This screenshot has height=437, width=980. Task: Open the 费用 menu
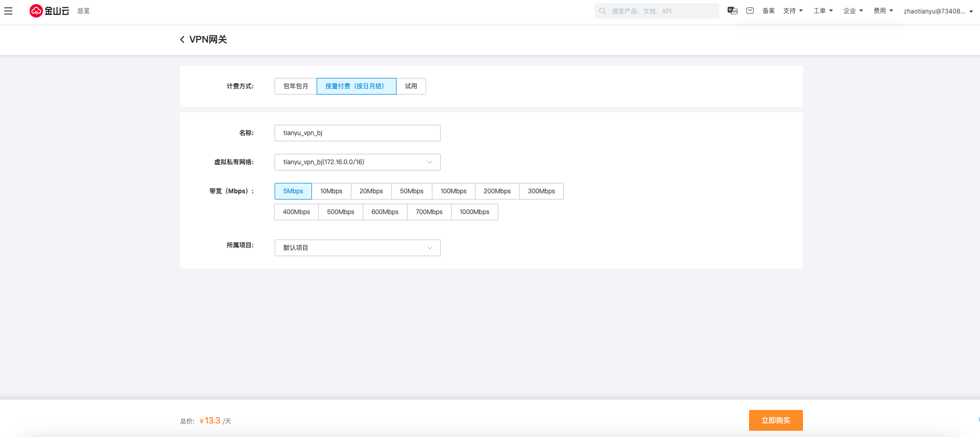pyautogui.click(x=883, y=11)
